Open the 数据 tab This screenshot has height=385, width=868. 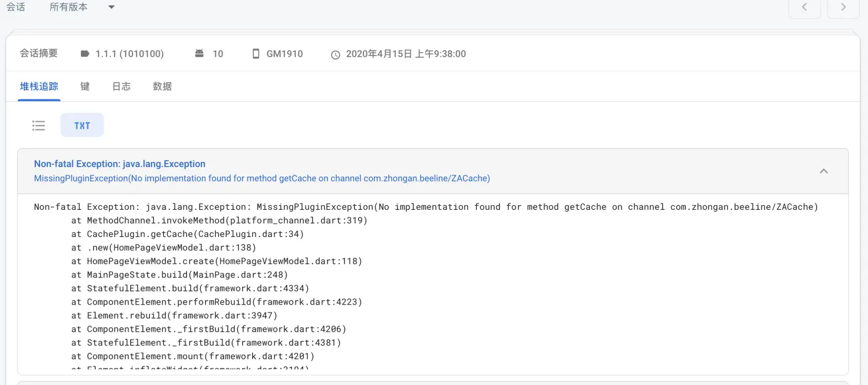[x=162, y=87]
